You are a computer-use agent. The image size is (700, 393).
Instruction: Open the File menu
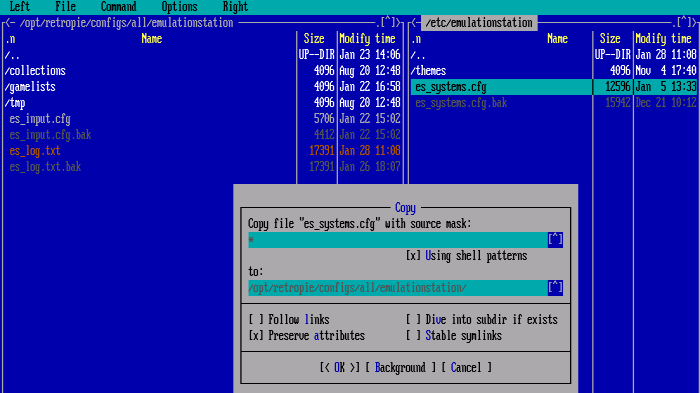(x=65, y=7)
